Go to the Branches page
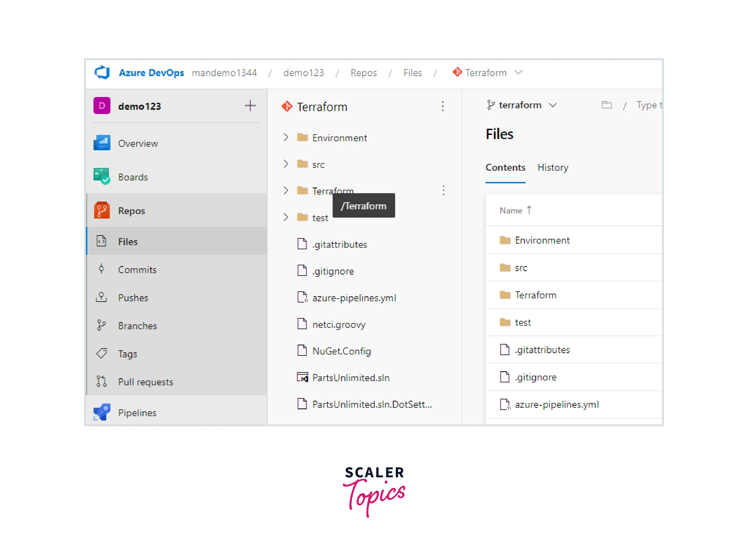748x560 pixels. point(137,326)
